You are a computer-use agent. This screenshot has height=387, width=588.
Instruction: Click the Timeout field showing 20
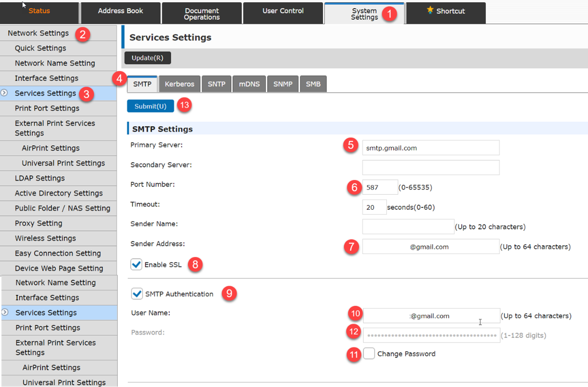tap(374, 207)
